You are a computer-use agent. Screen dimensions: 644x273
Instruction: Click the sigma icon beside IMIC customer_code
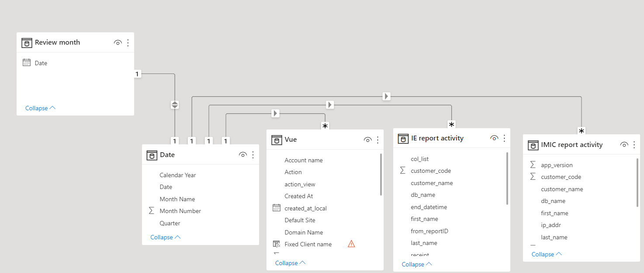(533, 177)
